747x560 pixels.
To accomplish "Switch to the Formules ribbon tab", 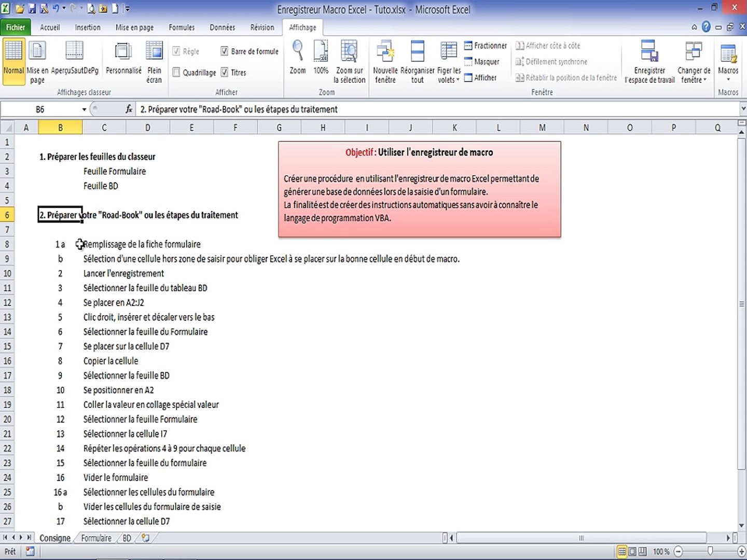I will pos(182,27).
